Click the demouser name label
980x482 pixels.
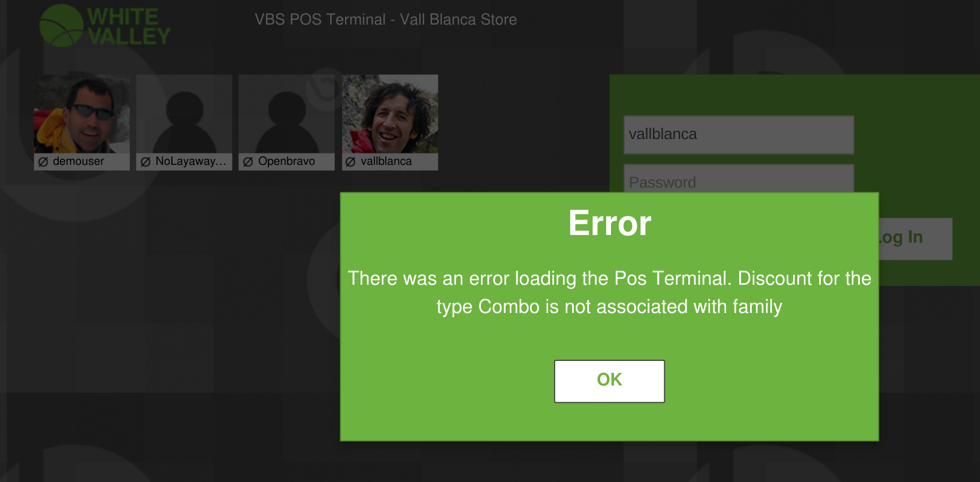tap(78, 161)
